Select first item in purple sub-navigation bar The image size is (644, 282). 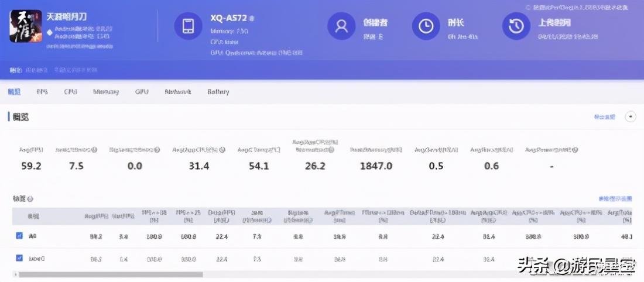click(x=15, y=70)
